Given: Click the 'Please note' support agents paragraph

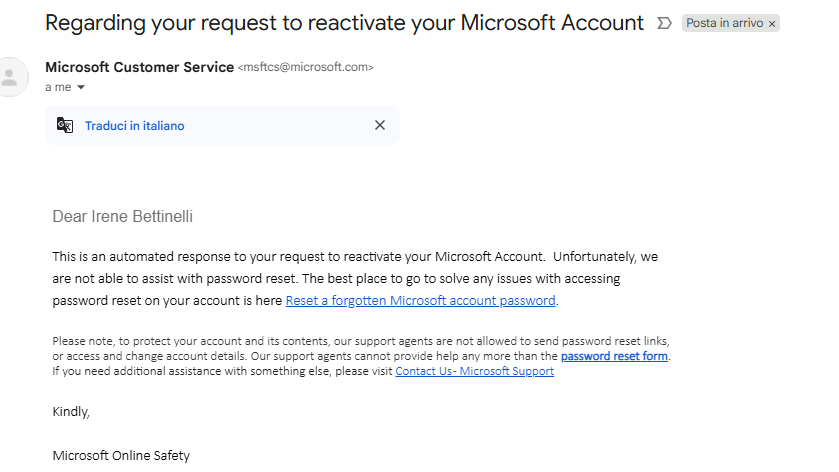Looking at the screenshot, I should pyautogui.click(x=361, y=356).
